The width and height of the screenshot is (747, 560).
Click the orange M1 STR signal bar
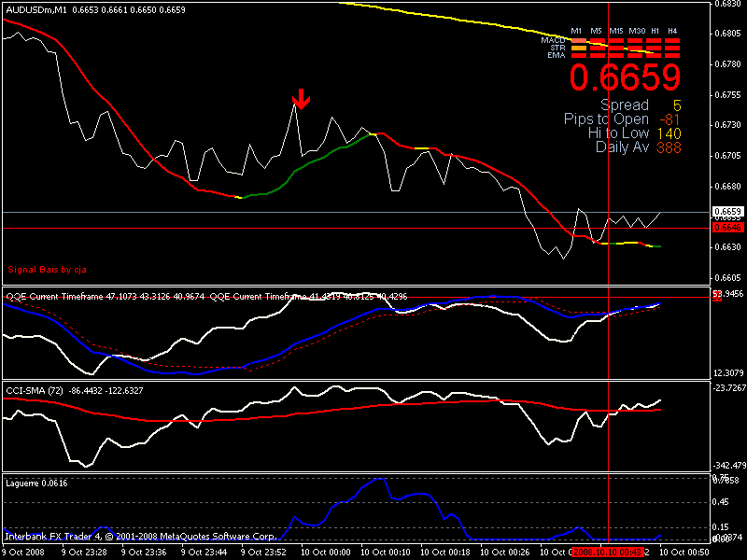(x=577, y=48)
